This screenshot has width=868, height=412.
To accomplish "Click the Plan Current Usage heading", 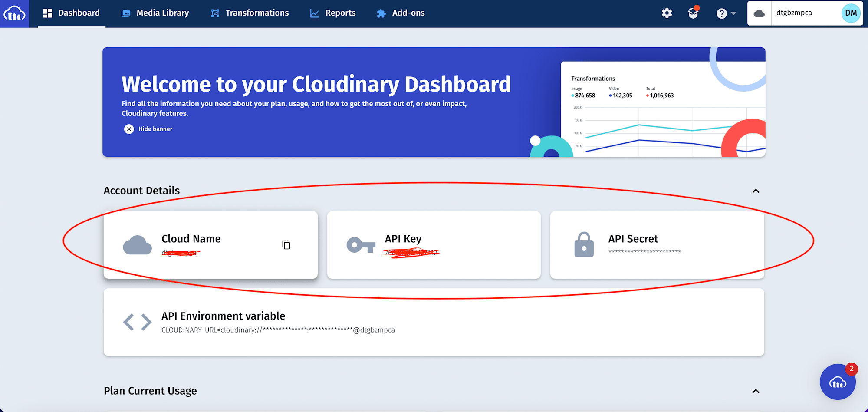I will point(150,391).
